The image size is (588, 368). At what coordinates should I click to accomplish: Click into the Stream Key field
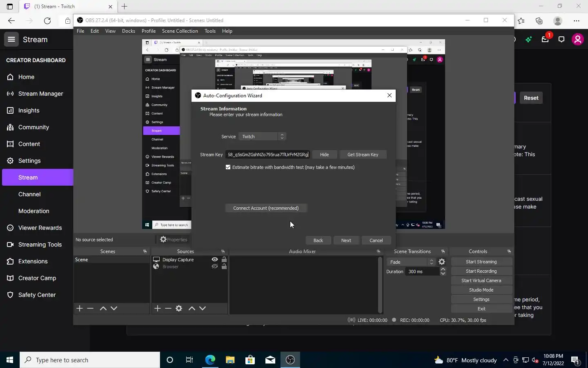[x=268, y=155]
